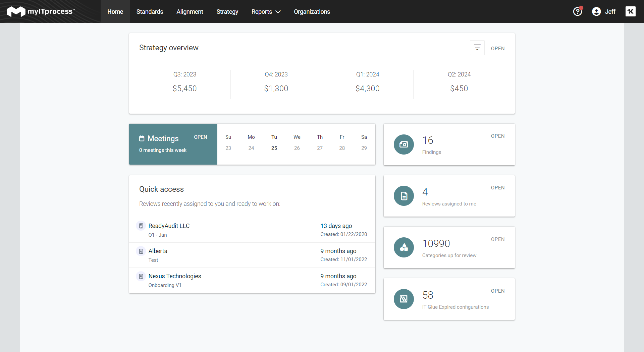The height and width of the screenshot is (352, 644).
Task: Switch to the Standards tab
Action: click(x=150, y=11)
